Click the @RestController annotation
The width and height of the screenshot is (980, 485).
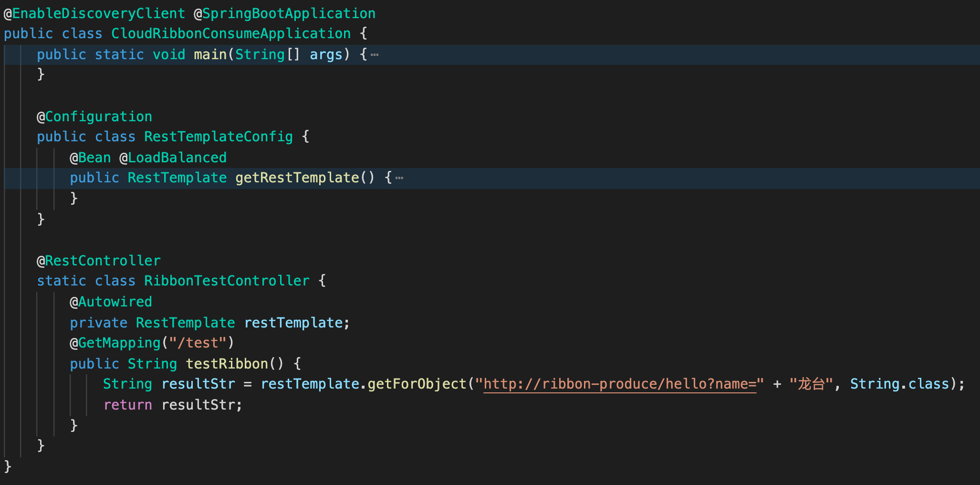(99, 261)
